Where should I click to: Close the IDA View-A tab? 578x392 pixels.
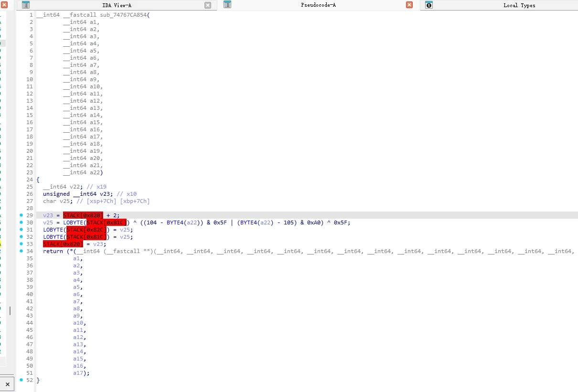208,5
